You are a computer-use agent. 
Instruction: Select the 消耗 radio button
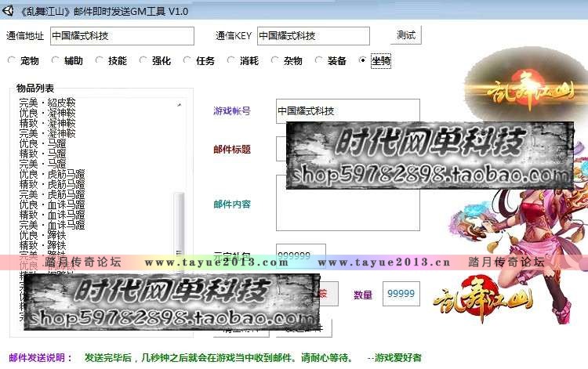click(231, 60)
